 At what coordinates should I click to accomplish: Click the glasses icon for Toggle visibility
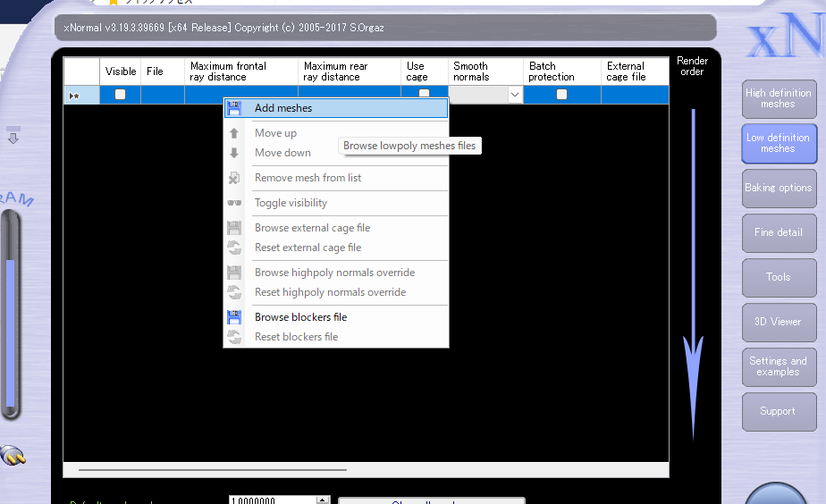coord(234,203)
